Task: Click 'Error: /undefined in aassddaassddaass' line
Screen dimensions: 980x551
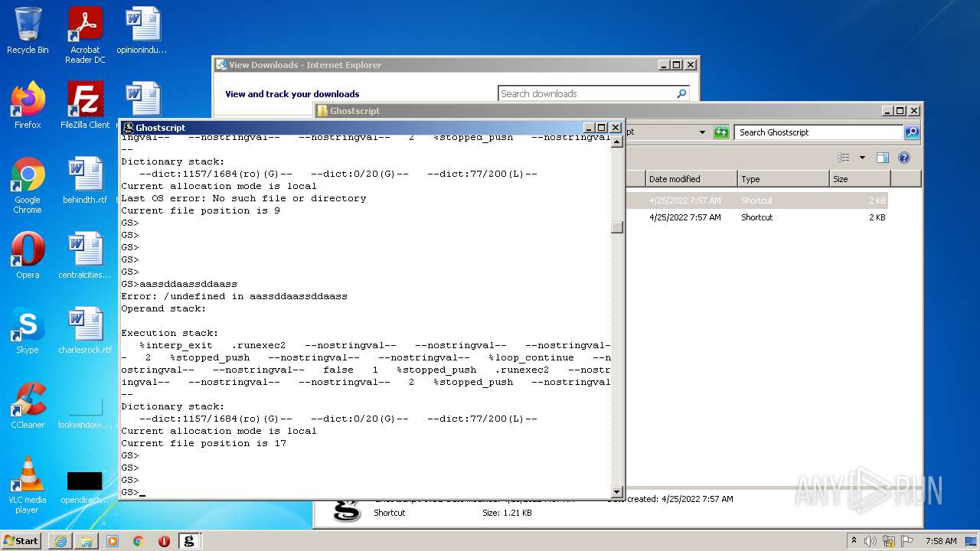Action: 234,296
